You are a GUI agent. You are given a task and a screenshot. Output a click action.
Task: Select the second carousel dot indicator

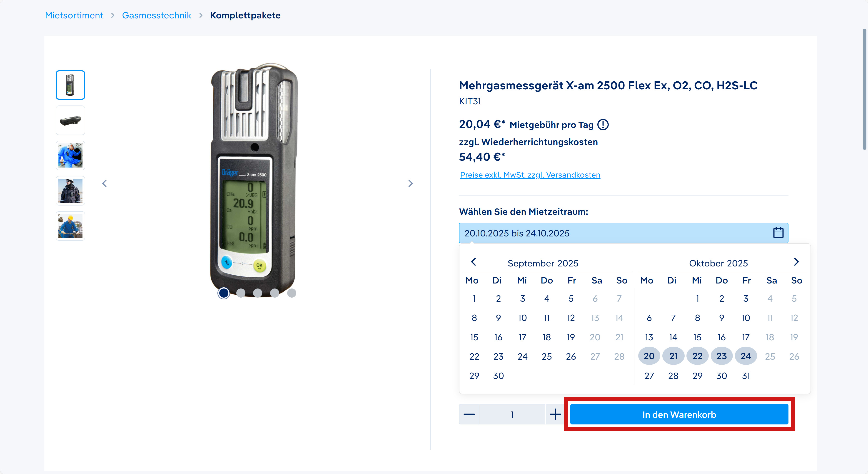[241, 293]
